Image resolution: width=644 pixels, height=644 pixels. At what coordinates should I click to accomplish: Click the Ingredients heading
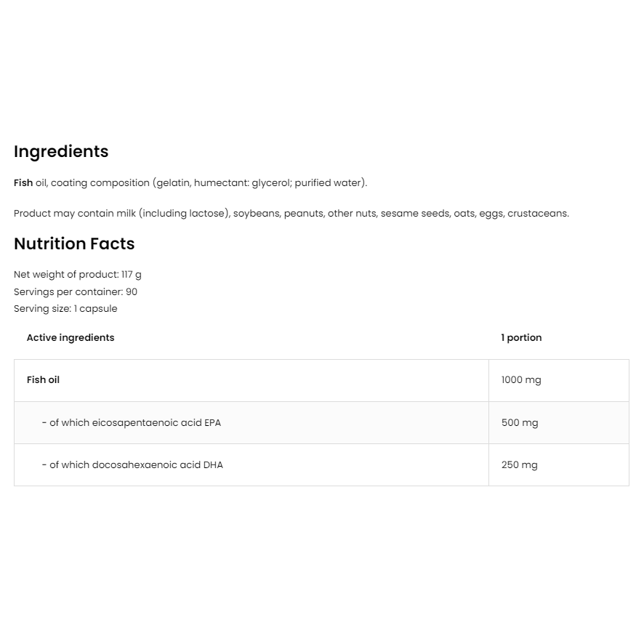point(61,152)
